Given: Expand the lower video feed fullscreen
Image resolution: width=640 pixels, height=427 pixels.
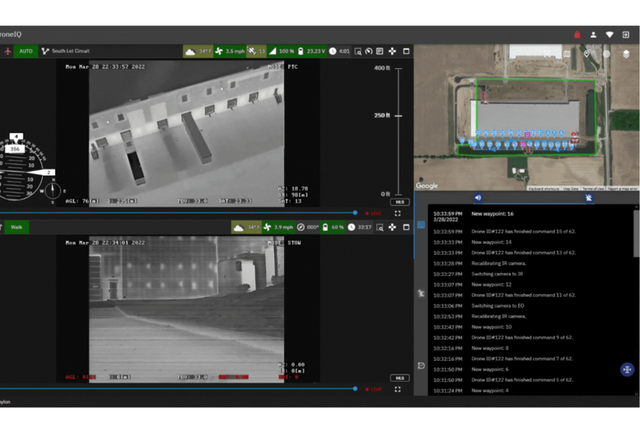Looking at the screenshot, I should point(399,390).
